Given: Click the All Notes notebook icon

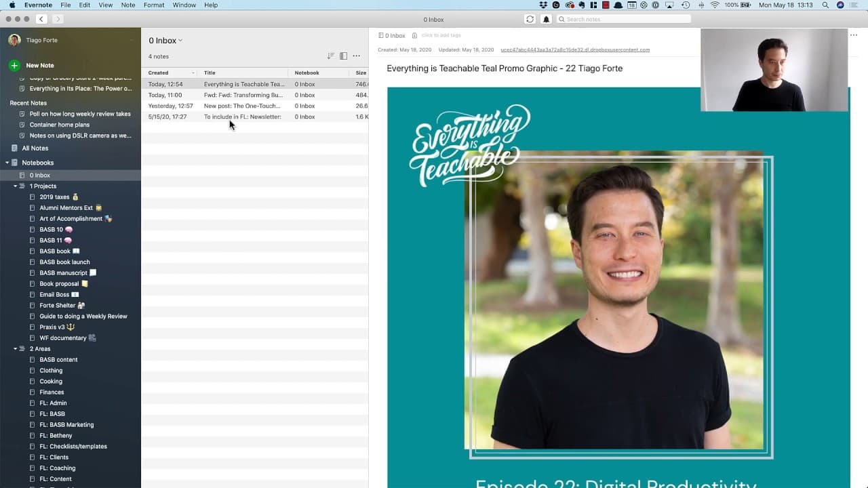Looking at the screenshot, I should [15, 148].
